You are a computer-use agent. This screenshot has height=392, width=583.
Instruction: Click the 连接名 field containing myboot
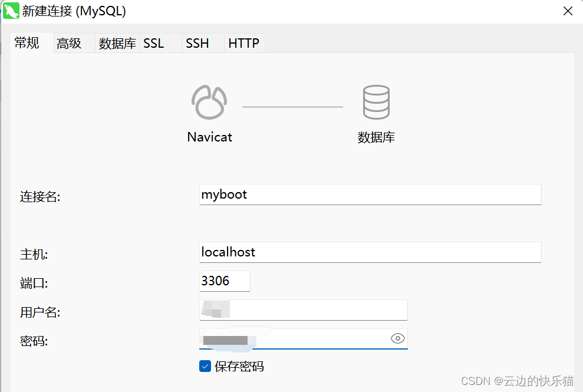click(370, 195)
